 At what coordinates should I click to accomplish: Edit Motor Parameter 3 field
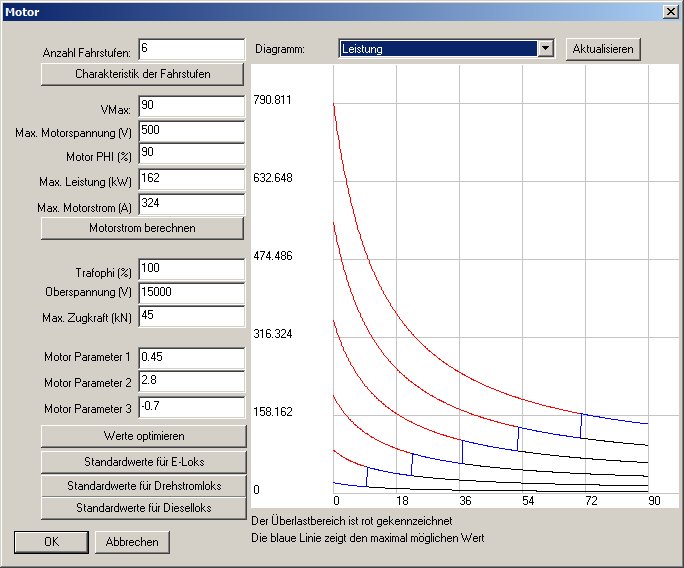click(192, 407)
